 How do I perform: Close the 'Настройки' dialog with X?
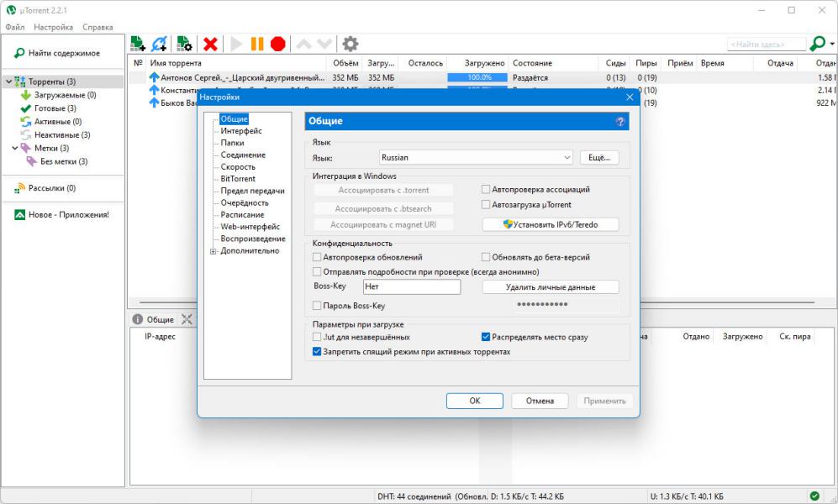point(630,97)
